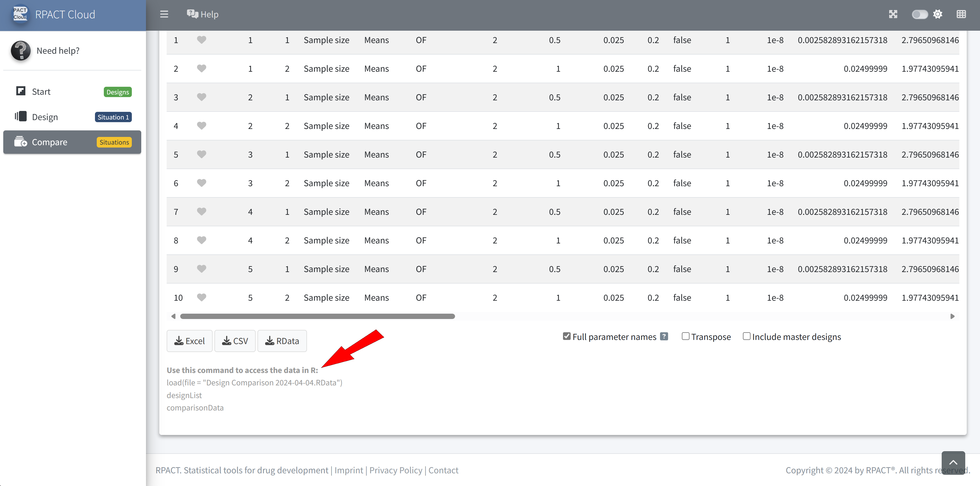Enable the Transpose checkbox
The image size is (980, 486).
[x=686, y=336]
